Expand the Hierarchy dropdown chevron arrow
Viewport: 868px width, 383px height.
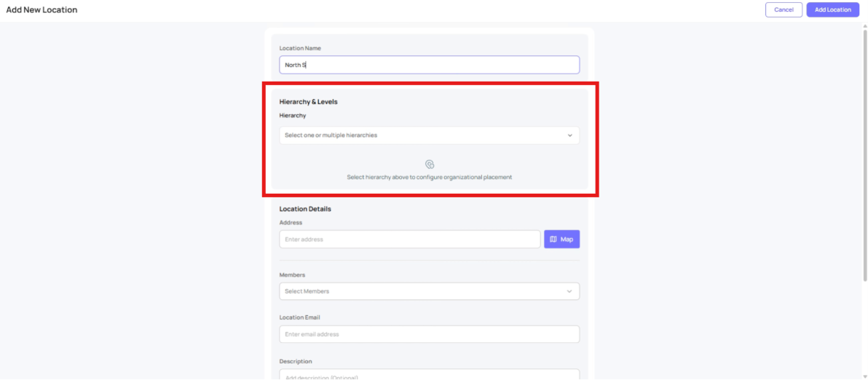[569, 135]
